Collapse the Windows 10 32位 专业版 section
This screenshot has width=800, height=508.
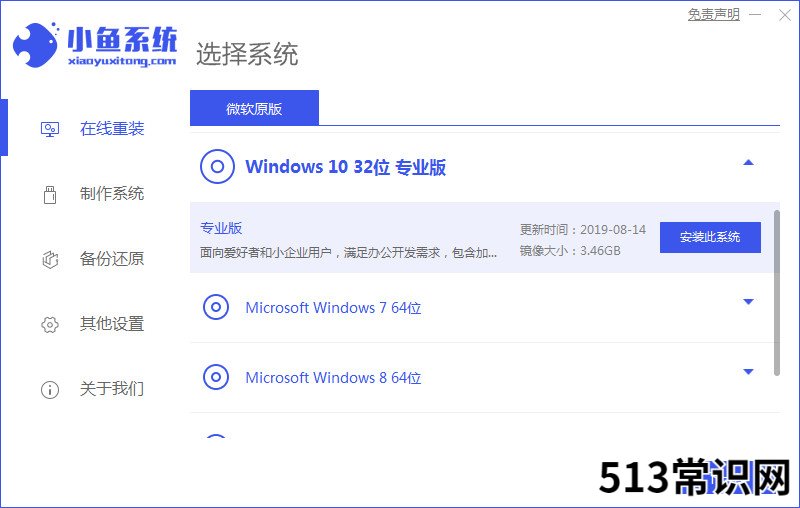click(x=748, y=163)
